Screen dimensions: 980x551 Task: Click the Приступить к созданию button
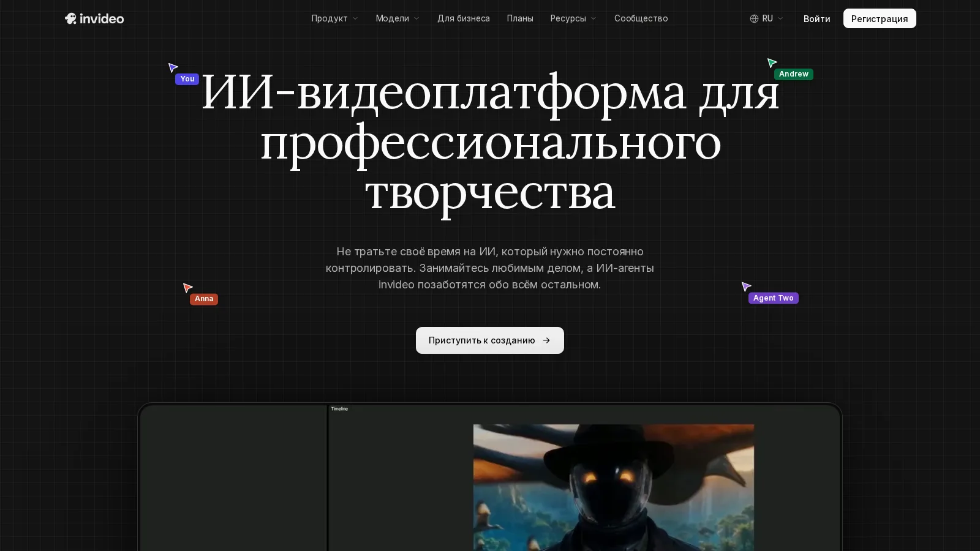click(490, 340)
